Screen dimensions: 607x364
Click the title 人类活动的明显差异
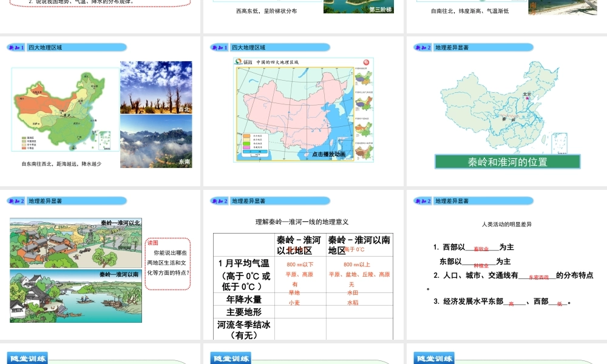507,224
